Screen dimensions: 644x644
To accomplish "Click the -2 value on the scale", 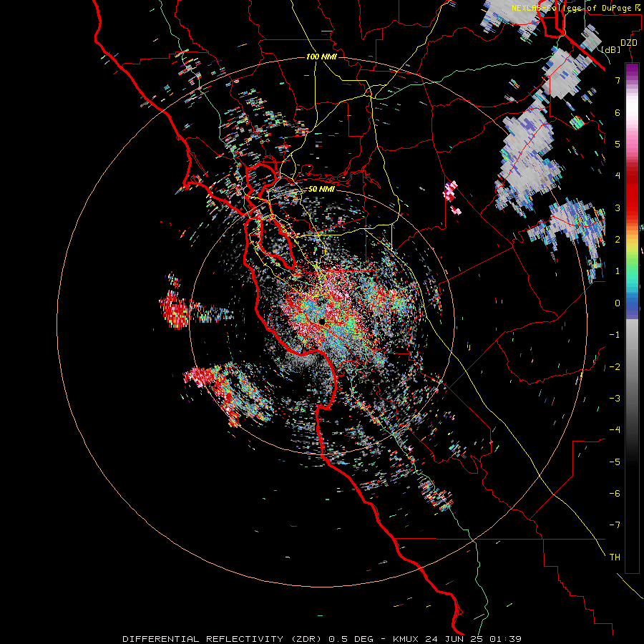I will (615, 367).
